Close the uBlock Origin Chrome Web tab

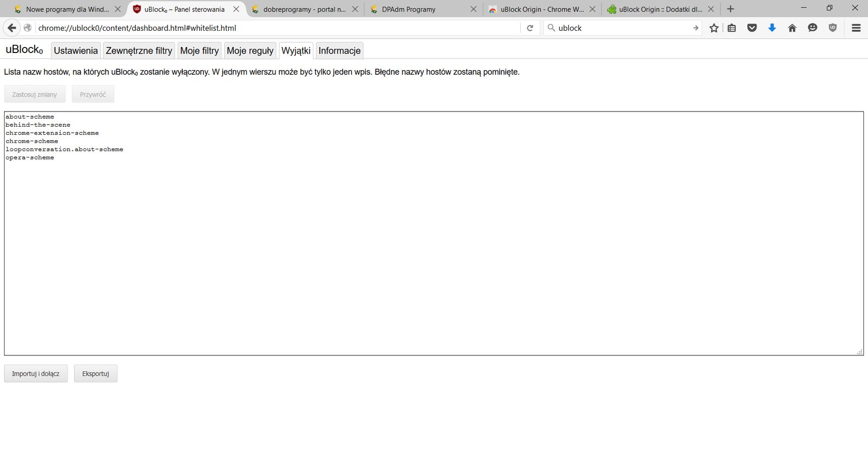(x=592, y=9)
